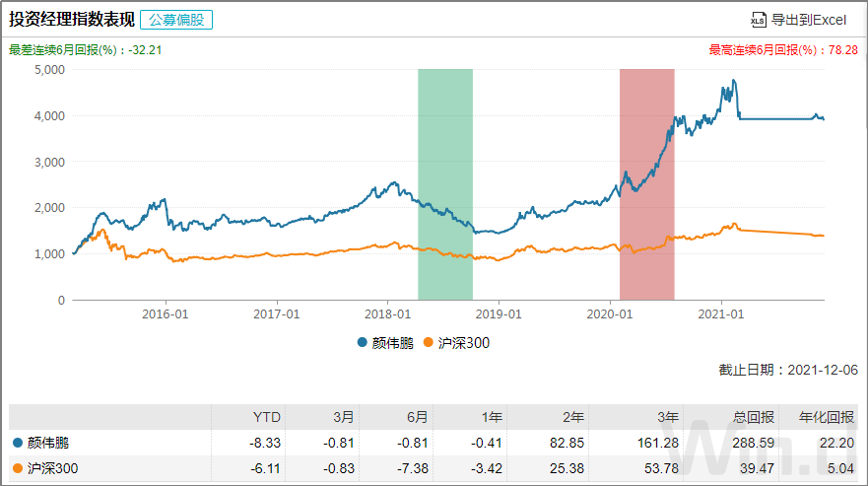Viewport: 868px width, 486px height.
Task: Click 颜伟鹏 总回报 value 288.59
Action: [x=753, y=443]
